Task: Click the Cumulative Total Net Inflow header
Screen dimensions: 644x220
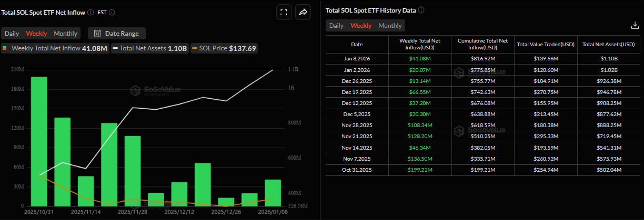Action: coord(482,45)
